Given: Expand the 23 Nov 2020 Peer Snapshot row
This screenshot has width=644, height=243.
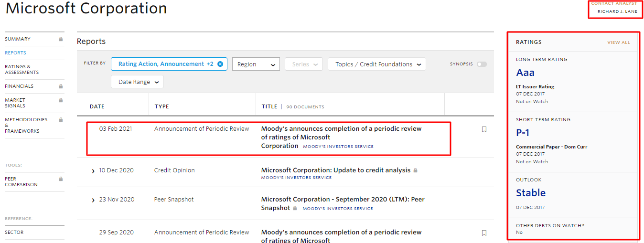Looking at the screenshot, I should pyautogui.click(x=93, y=200).
